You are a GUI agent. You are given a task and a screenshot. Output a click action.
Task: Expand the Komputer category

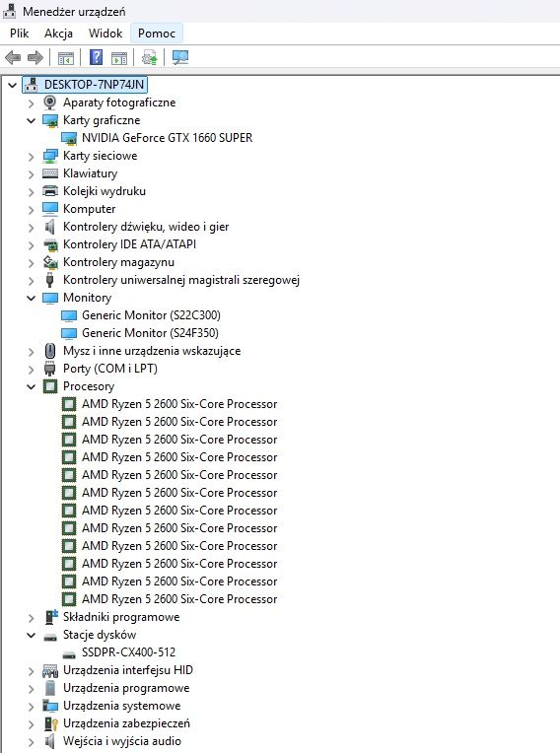pyautogui.click(x=32, y=209)
